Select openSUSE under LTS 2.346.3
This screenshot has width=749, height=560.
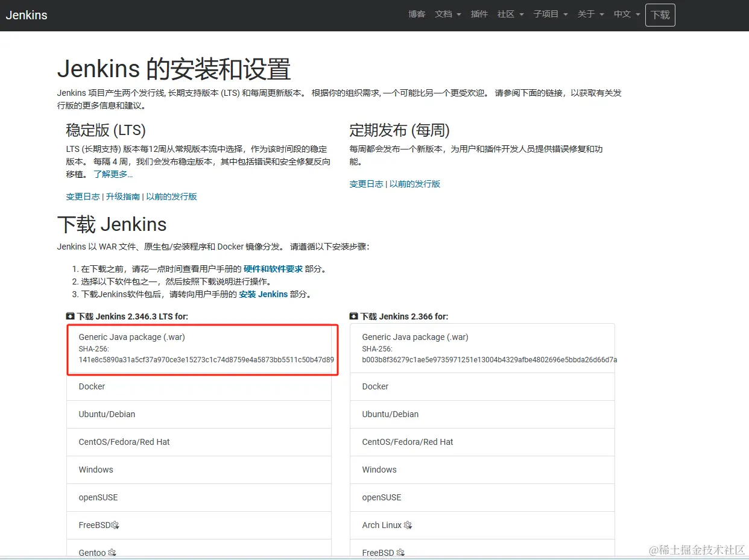(x=199, y=497)
